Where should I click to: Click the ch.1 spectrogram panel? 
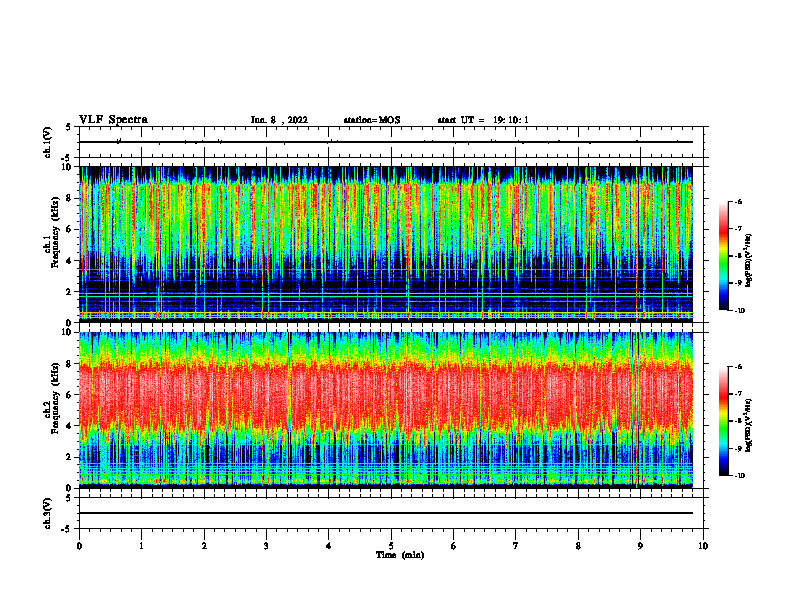click(x=386, y=244)
